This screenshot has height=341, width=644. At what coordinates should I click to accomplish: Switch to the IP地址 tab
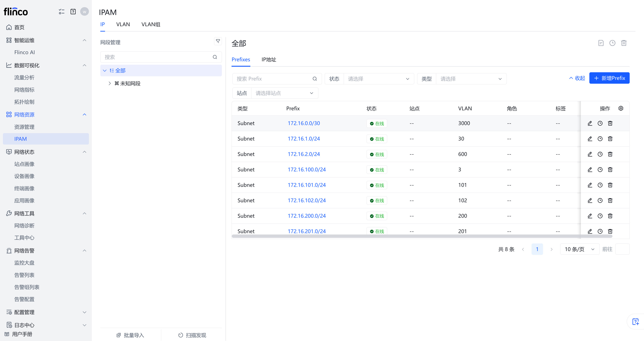coord(268,60)
